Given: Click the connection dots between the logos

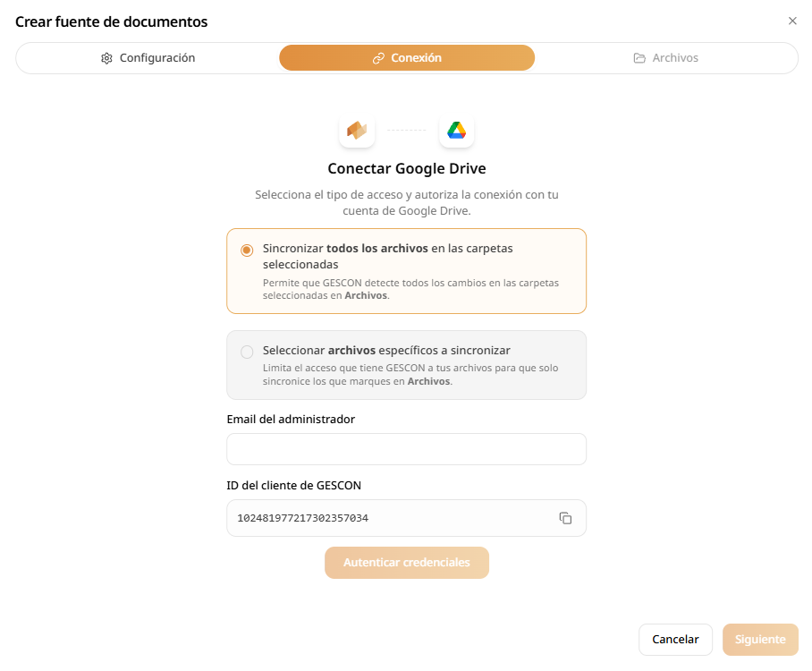Looking at the screenshot, I should coord(407,130).
